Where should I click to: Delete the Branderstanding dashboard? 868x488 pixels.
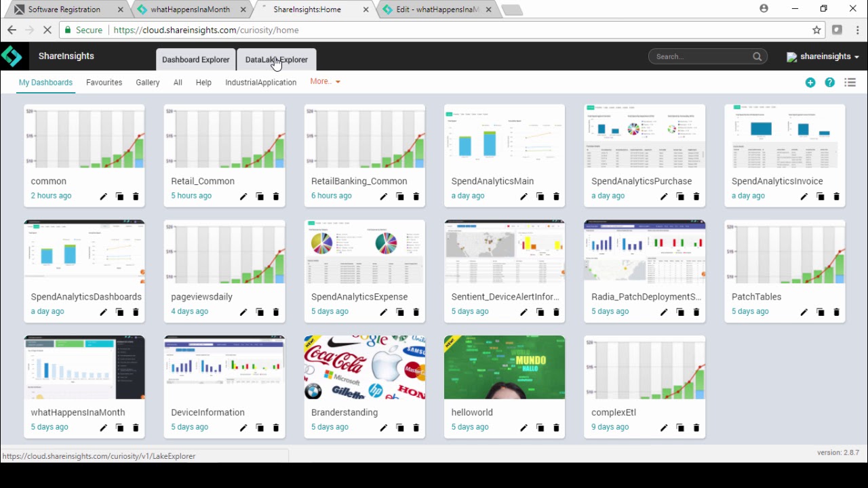coord(416,428)
